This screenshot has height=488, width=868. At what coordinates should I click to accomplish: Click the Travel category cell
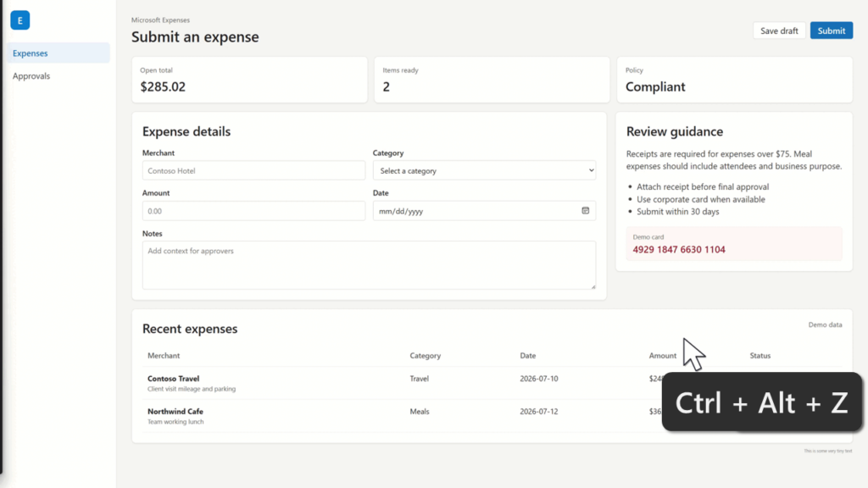[419, 379]
